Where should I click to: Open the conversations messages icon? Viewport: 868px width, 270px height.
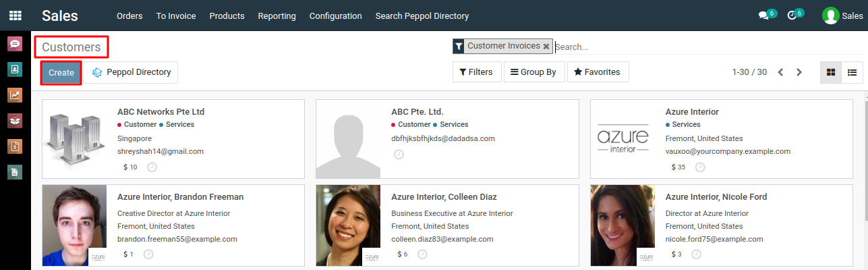763,16
